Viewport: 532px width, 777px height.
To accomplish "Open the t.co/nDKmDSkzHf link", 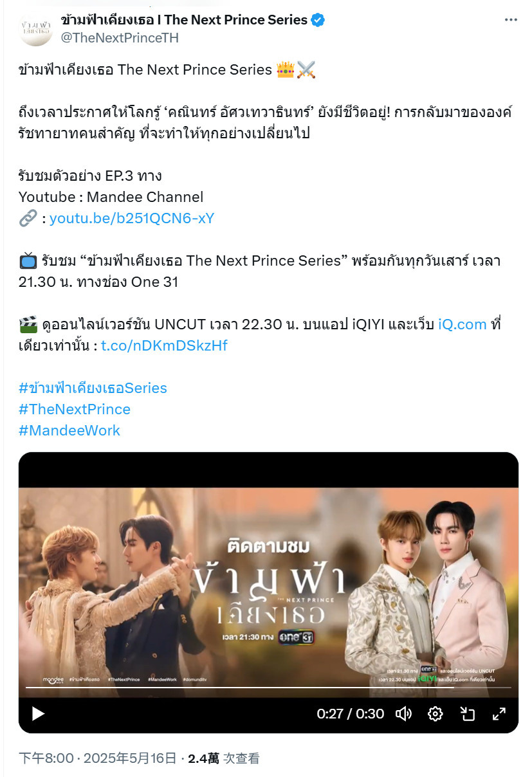I will (x=164, y=345).
